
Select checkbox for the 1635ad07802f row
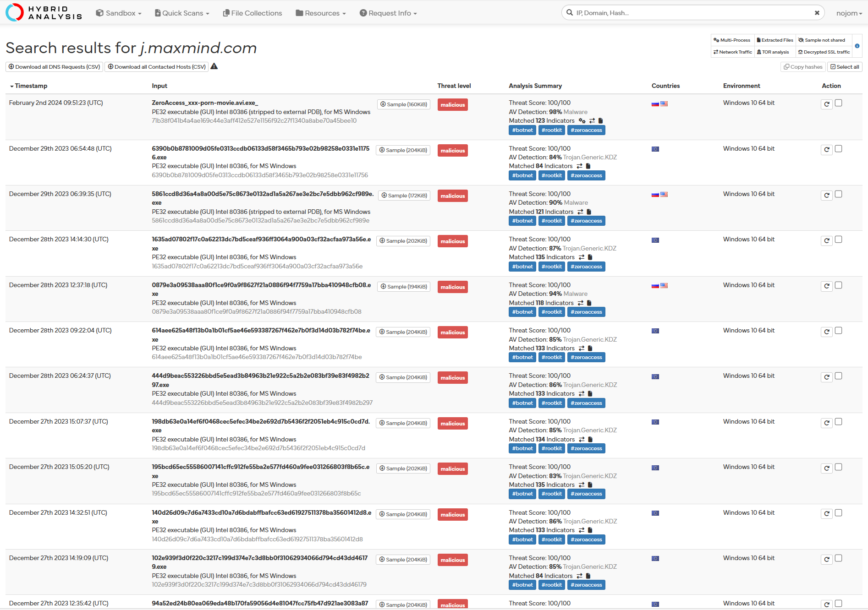(x=838, y=240)
